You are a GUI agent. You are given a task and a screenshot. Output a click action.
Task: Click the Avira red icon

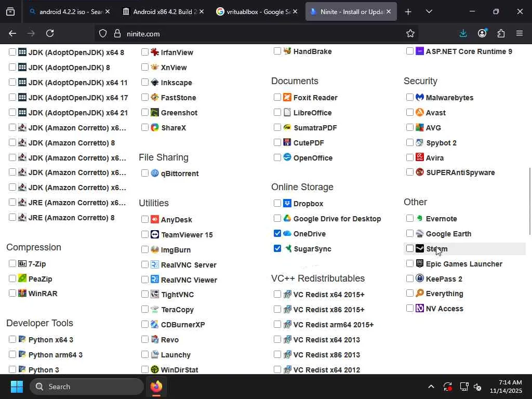point(420,157)
